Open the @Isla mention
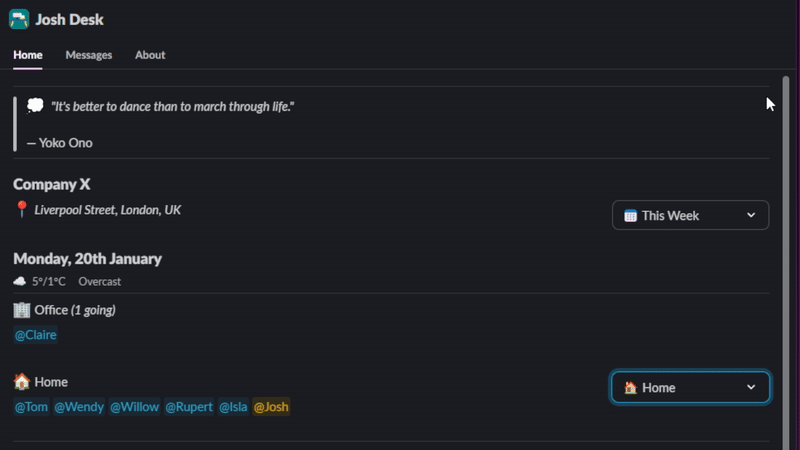Viewport: 800px width, 450px height. click(233, 407)
